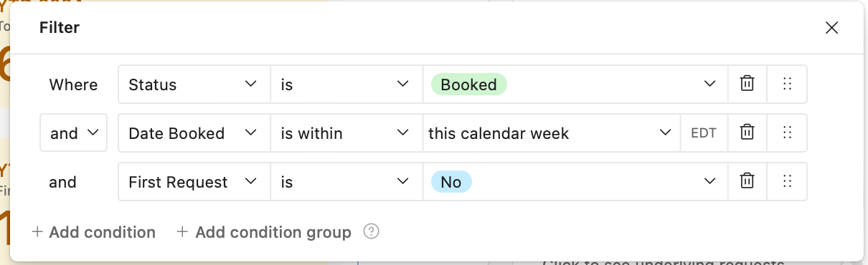868x265 pixels.
Task: Click the blue 'No' value tag
Action: (450, 182)
